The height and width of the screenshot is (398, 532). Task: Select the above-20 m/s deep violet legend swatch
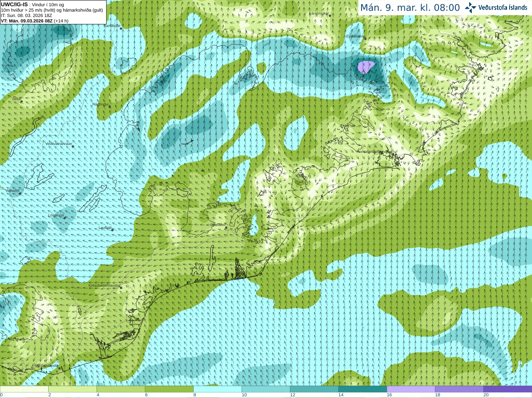point(507,389)
